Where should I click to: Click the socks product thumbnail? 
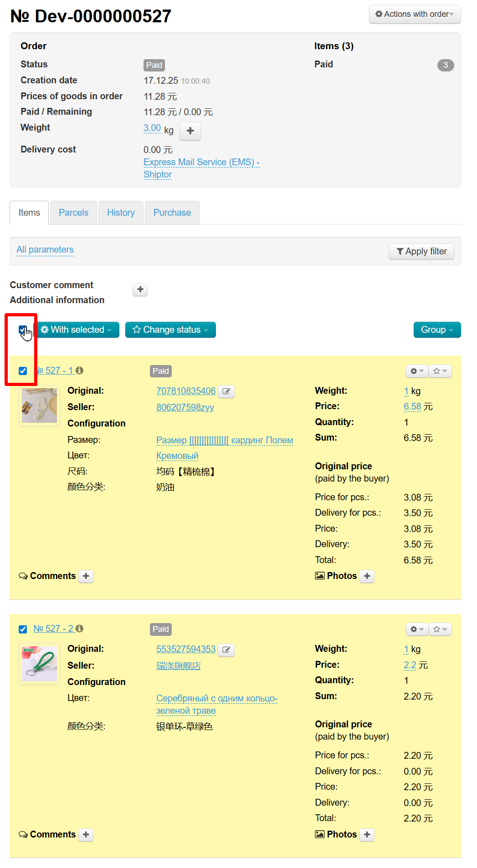click(x=40, y=405)
